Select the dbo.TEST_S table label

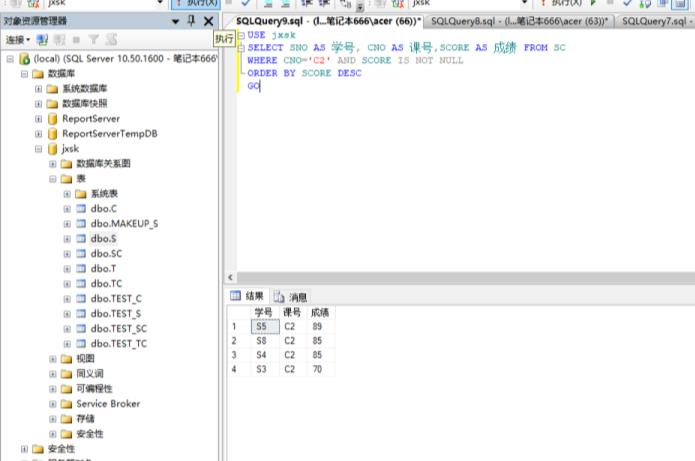click(x=116, y=313)
